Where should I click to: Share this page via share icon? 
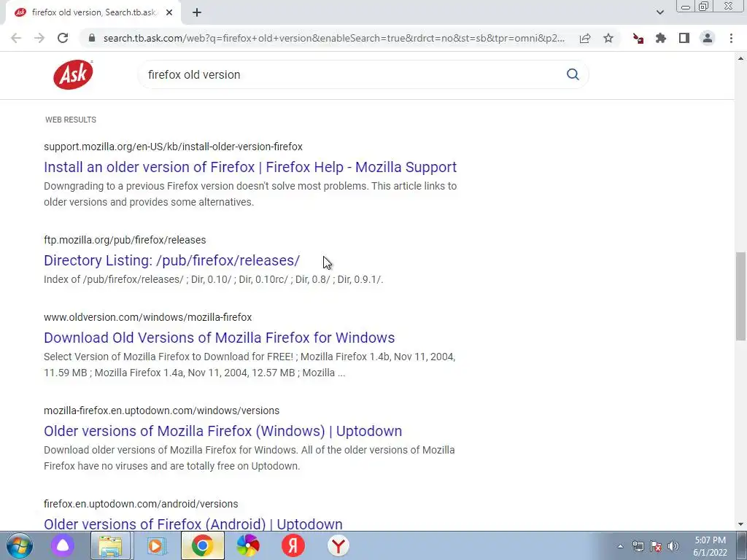point(585,38)
